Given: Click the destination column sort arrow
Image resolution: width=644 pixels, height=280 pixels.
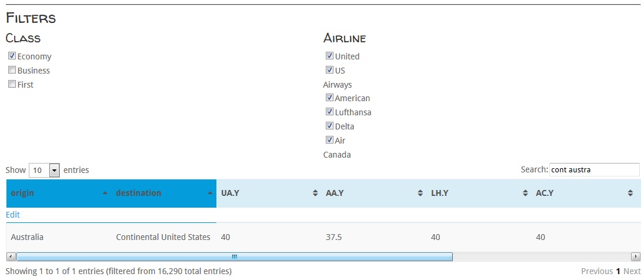Looking at the screenshot, I should pyautogui.click(x=211, y=193).
